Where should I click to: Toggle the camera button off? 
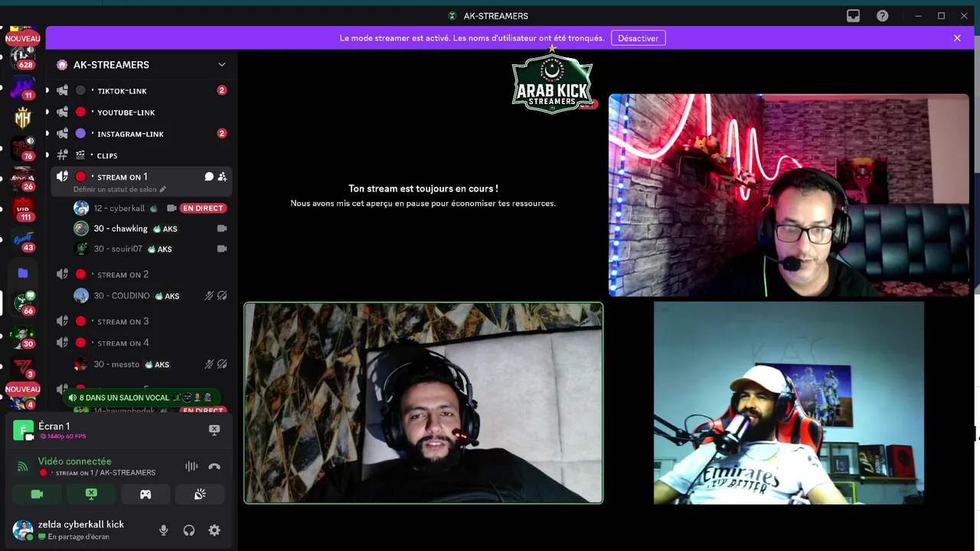[x=37, y=494]
